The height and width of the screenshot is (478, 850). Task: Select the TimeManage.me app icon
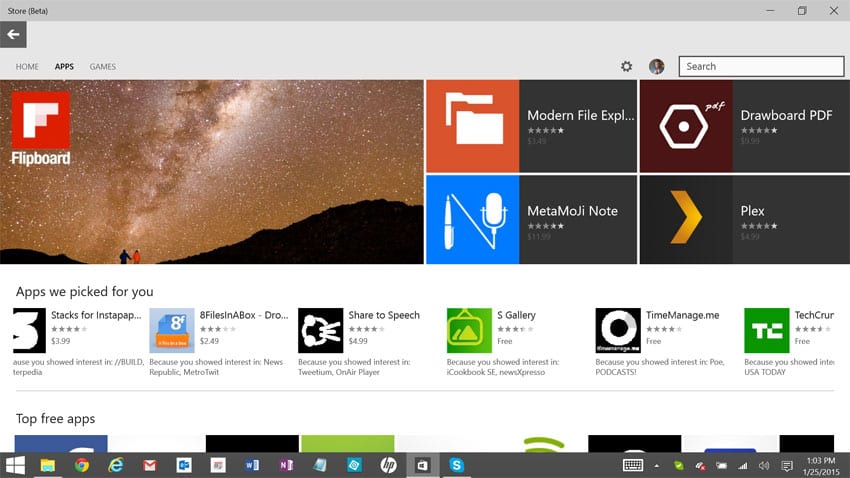click(x=618, y=330)
